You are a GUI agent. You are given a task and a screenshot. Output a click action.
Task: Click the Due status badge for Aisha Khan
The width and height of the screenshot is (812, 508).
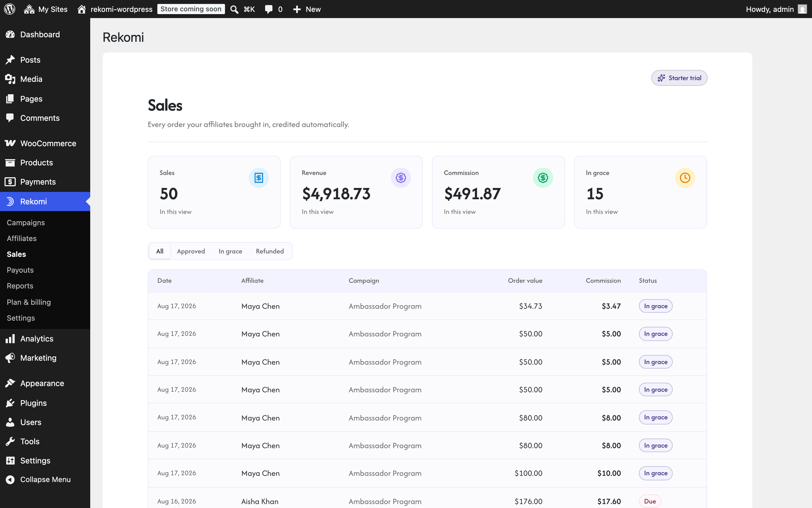click(x=650, y=501)
